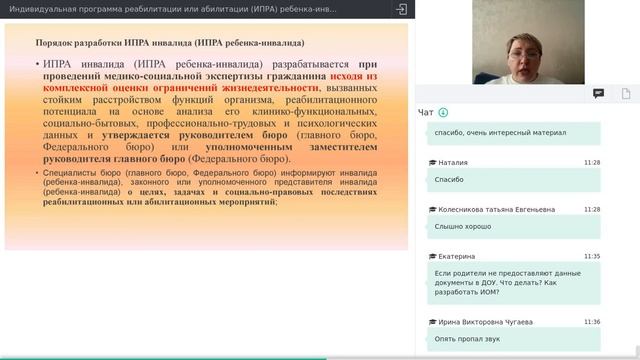Select the message 'Опять пропал звук'
Screen dimensions: 640x360
pos(513,340)
